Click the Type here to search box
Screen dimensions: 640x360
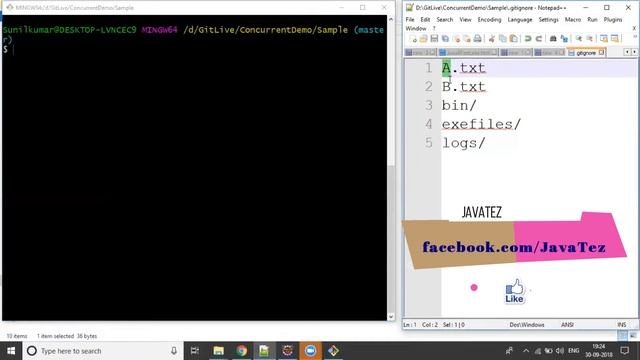click(x=102, y=351)
